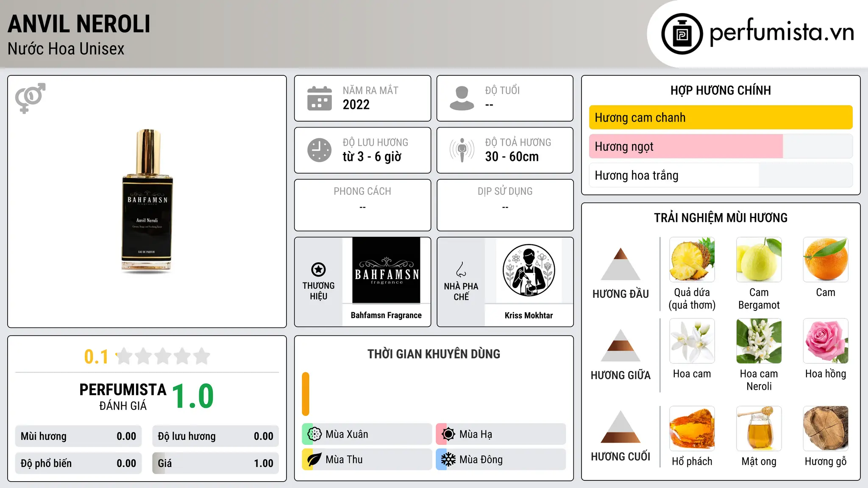Click the calendar icon for release year

click(x=320, y=98)
